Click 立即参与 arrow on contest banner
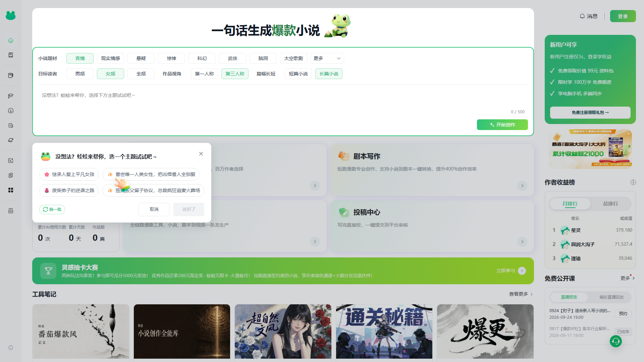Screen dimensions: 644x362 [x=522, y=271]
